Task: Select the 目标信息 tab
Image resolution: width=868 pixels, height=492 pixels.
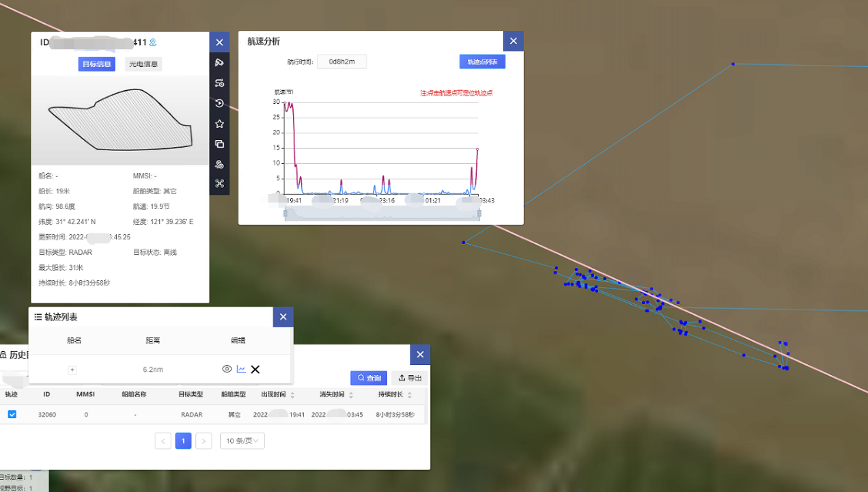Action: 97,64
